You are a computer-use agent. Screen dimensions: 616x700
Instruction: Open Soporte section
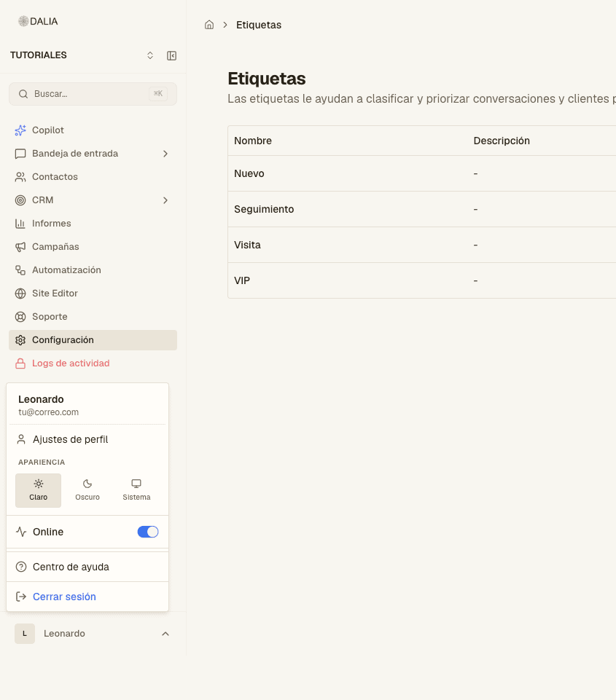click(50, 317)
